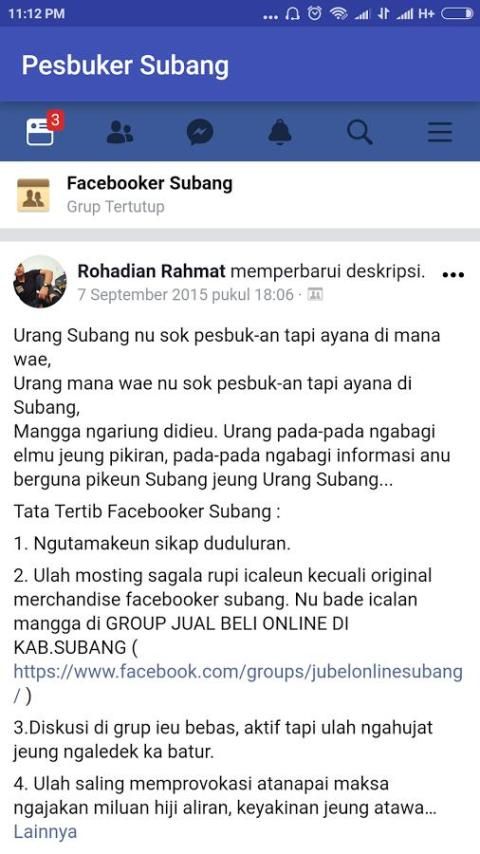Open the three-dot post options menu

point(453,274)
